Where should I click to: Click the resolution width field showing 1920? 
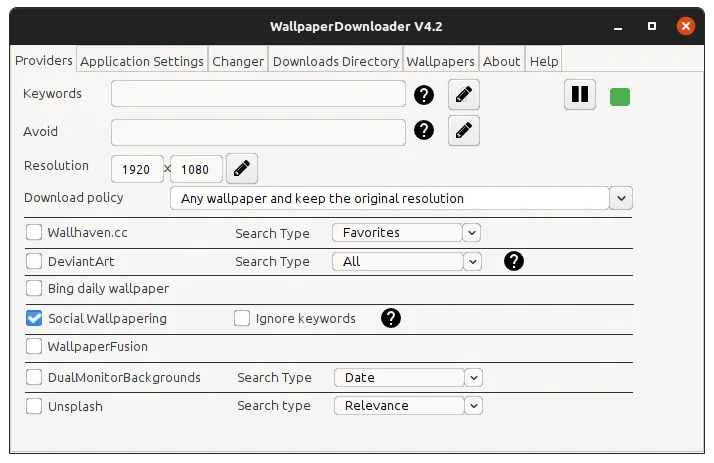pyautogui.click(x=137, y=169)
